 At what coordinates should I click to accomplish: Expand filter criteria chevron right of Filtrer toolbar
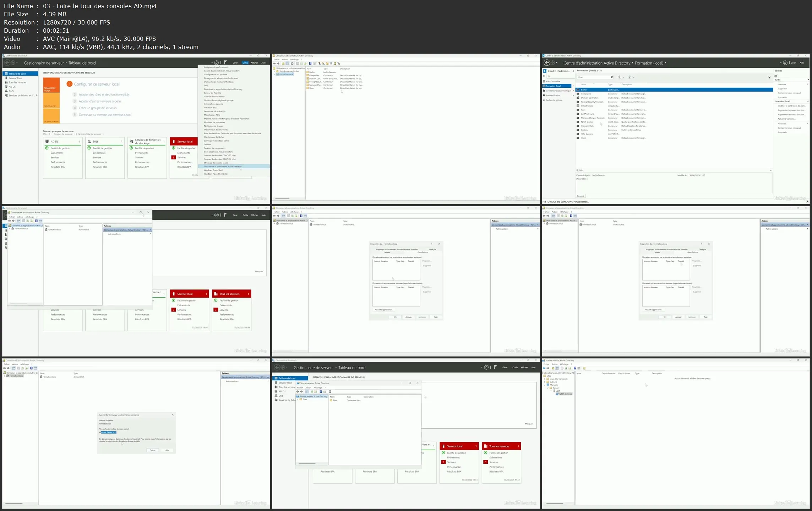point(769,77)
